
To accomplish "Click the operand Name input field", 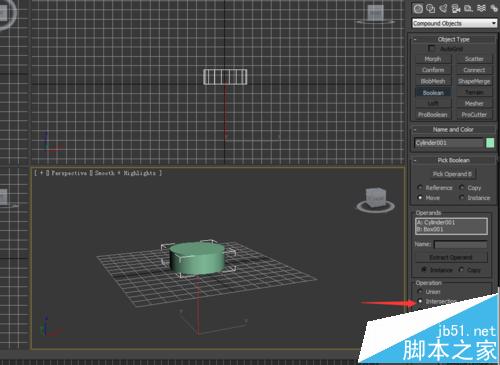I will point(461,245).
